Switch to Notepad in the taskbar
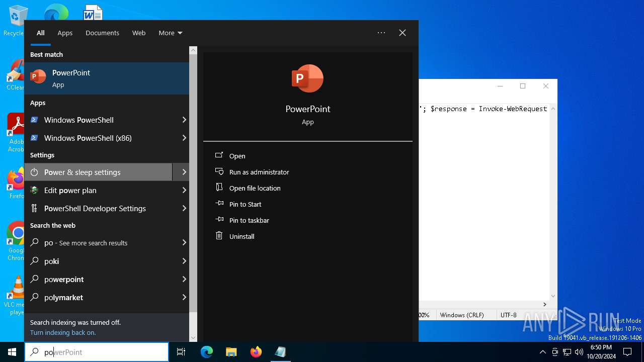 [280, 352]
